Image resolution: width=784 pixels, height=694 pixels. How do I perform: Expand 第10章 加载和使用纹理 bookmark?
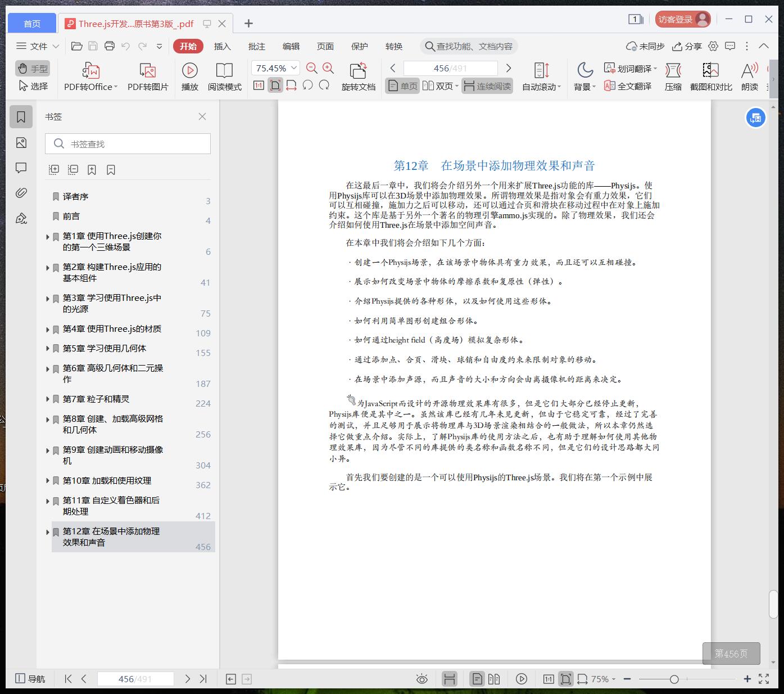[48, 481]
